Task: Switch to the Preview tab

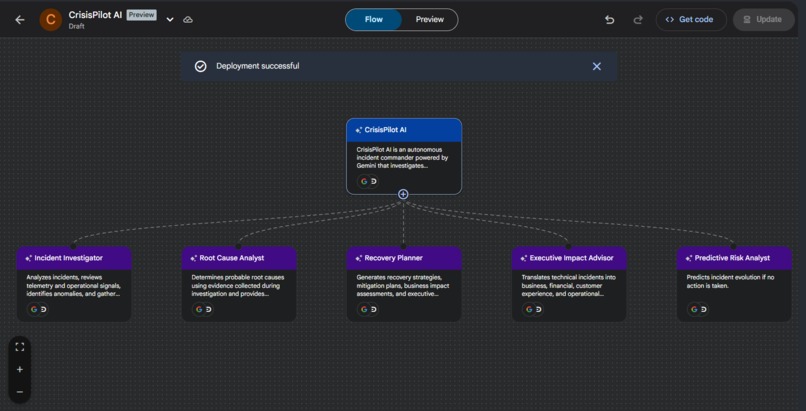Action: [430, 20]
